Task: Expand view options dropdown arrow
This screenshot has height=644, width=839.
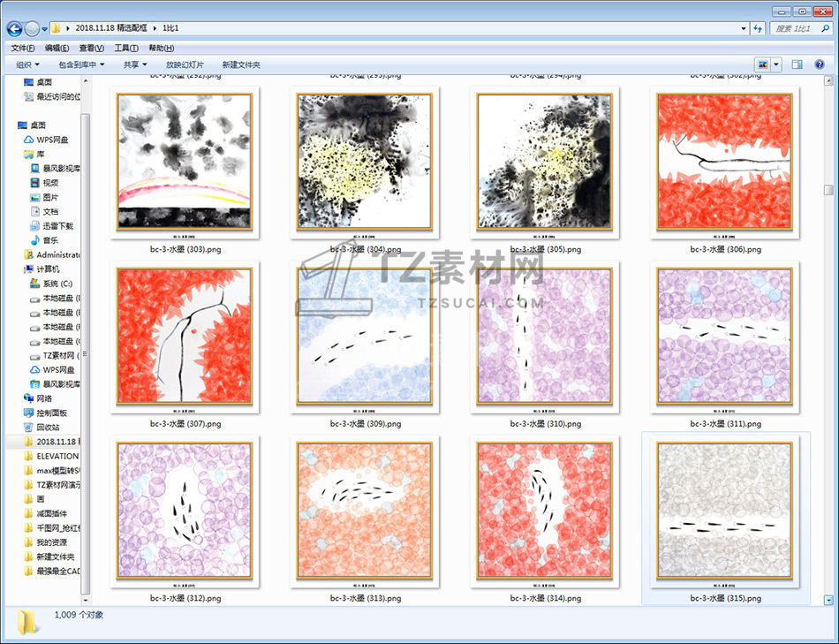Action: (x=776, y=64)
